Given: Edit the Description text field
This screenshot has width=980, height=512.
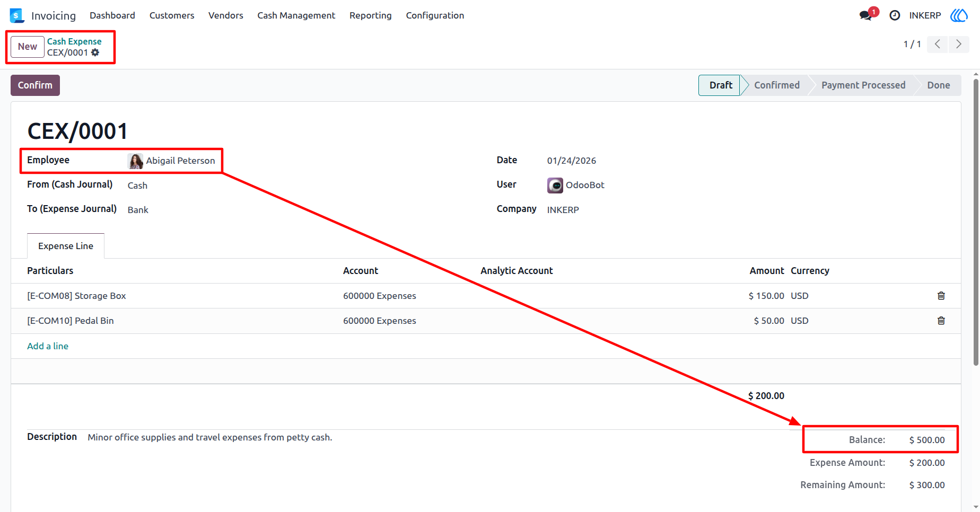Looking at the screenshot, I should pos(210,437).
